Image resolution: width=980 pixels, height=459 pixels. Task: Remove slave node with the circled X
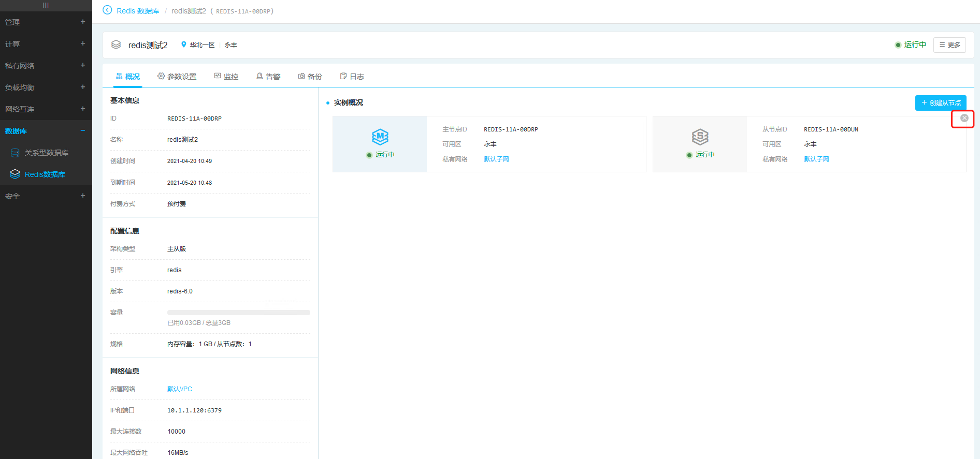[x=964, y=118]
